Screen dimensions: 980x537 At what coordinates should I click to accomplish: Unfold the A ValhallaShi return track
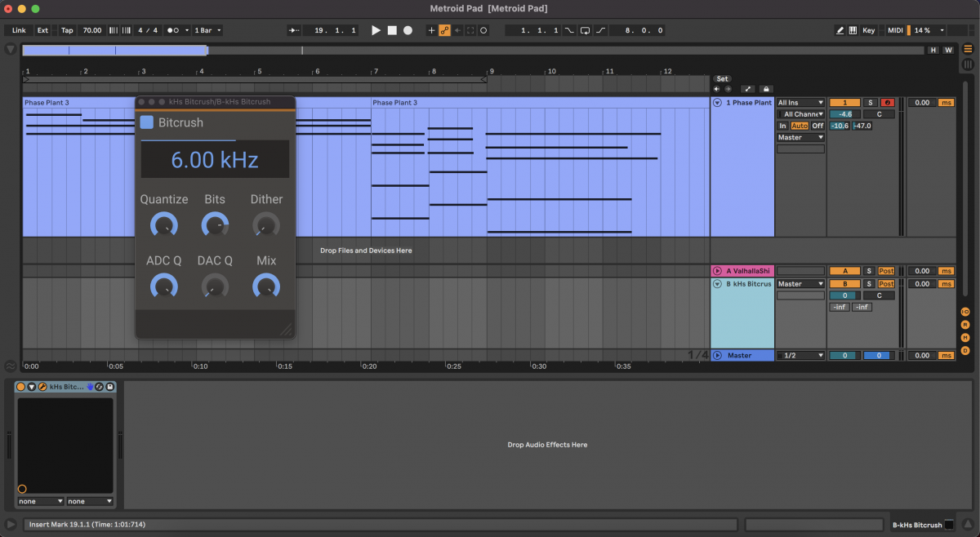pos(718,271)
